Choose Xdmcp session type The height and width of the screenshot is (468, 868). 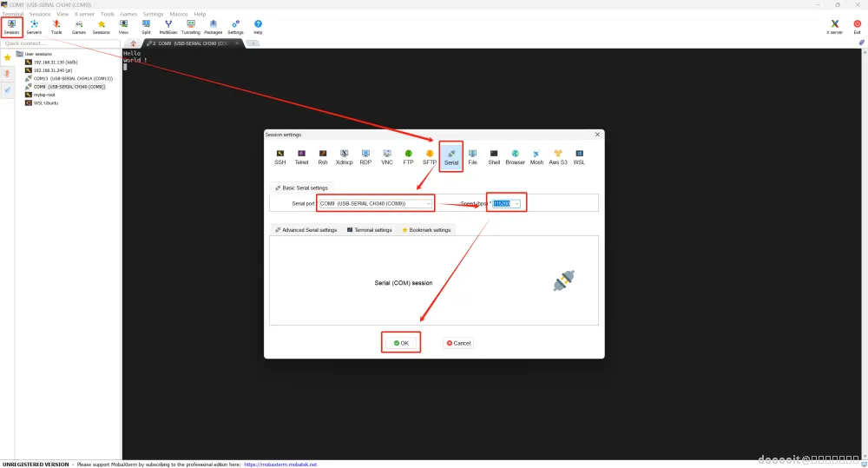coord(345,157)
